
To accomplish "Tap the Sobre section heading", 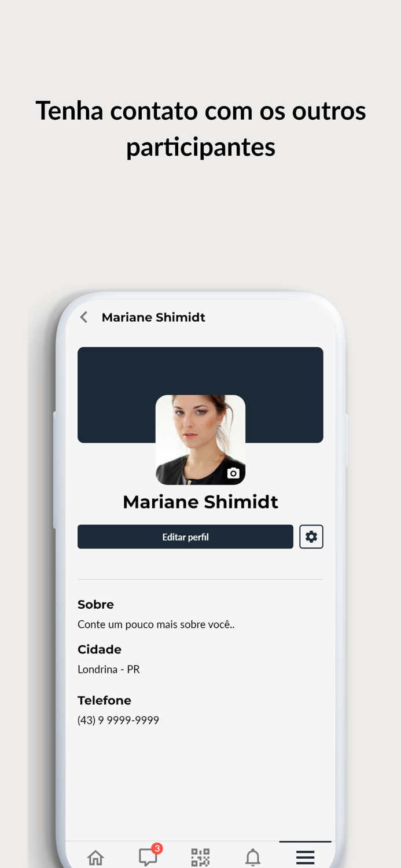I will click(95, 605).
